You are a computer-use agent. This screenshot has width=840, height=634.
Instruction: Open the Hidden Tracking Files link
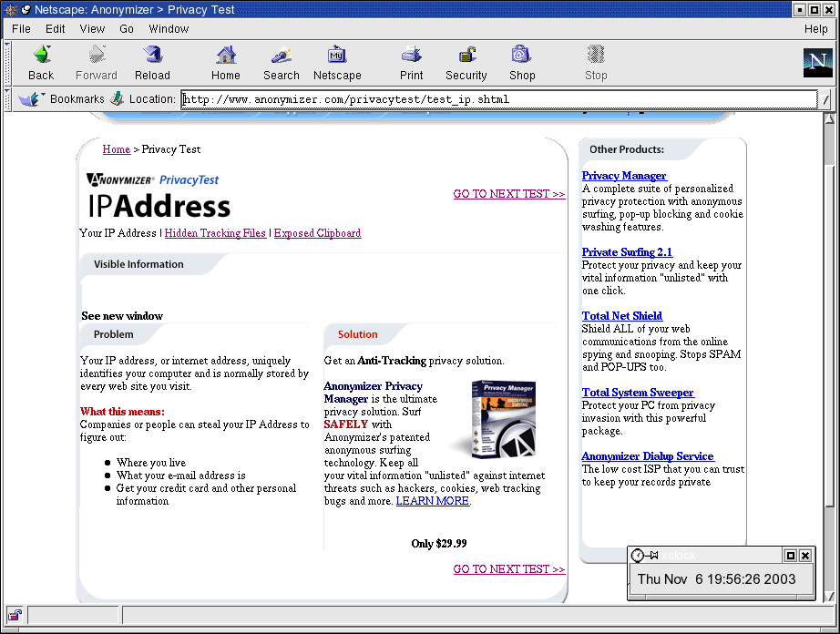[x=215, y=233]
